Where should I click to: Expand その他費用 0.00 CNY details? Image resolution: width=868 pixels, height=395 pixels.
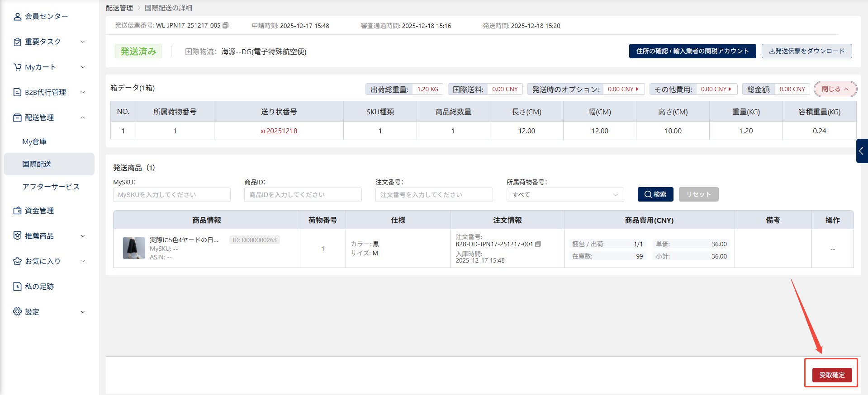pos(716,89)
